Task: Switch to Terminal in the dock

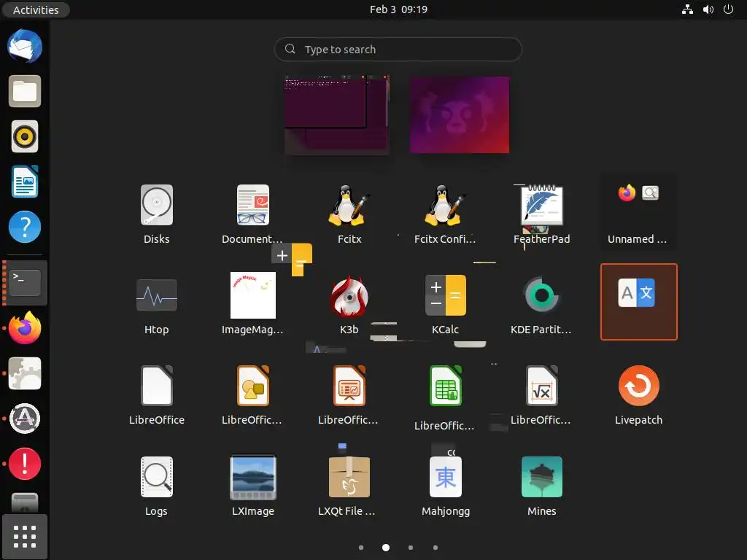Action: (25, 282)
